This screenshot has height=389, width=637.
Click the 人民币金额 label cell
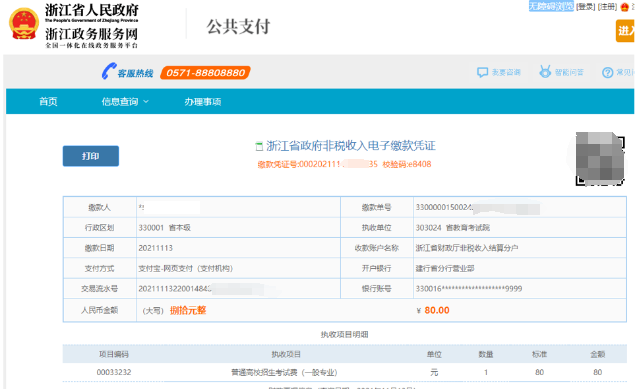100,310
